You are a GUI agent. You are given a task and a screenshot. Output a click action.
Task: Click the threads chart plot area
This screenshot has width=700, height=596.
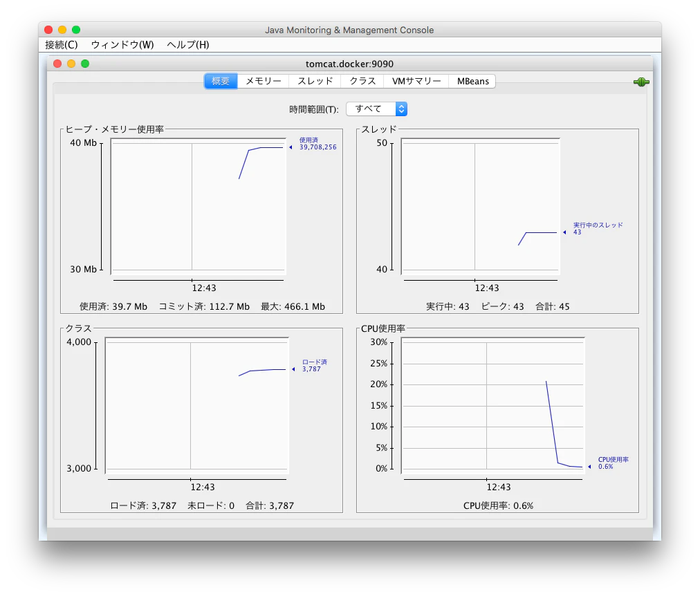(480, 205)
